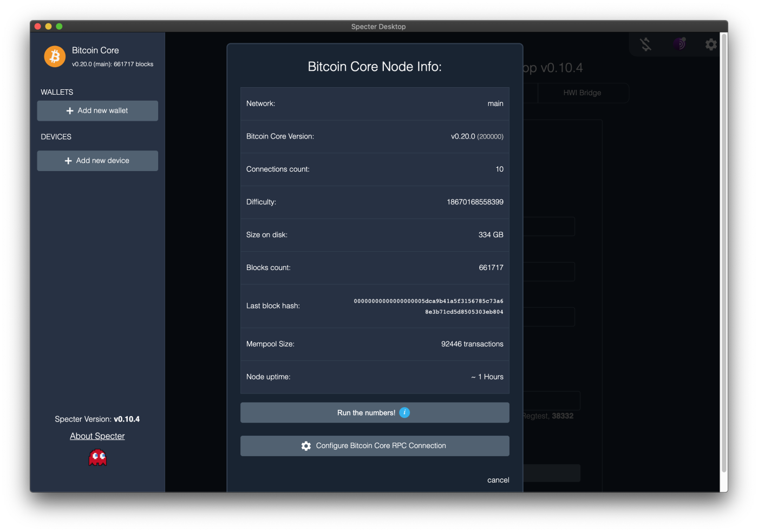Click the Bitcoin logo icon in sidebar
Viewport: 758px width, 532px height.
click(55, 56)
